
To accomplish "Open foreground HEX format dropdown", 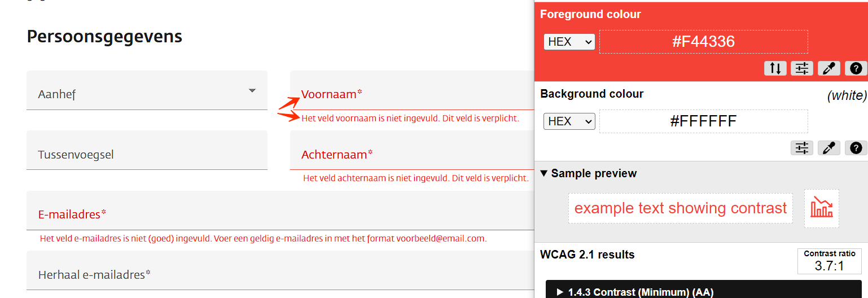I will (x=569, y=42).
